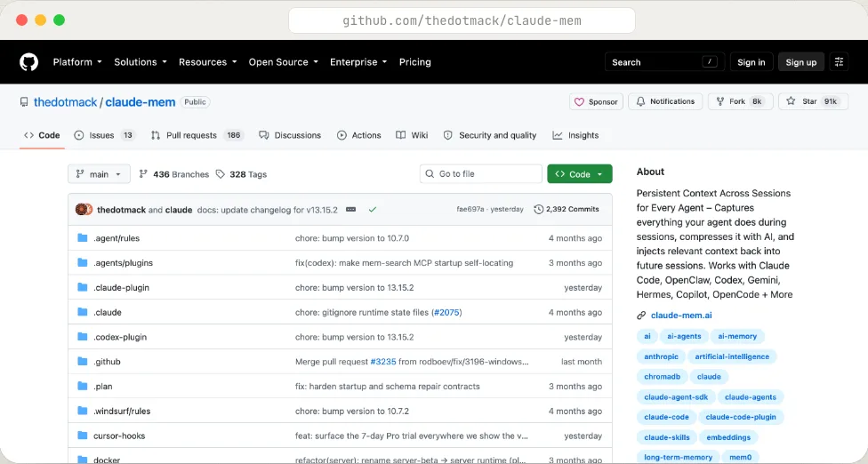The image size is (868, 464).
Task: Open 436 Branches list
Action: tap(173, 174)
